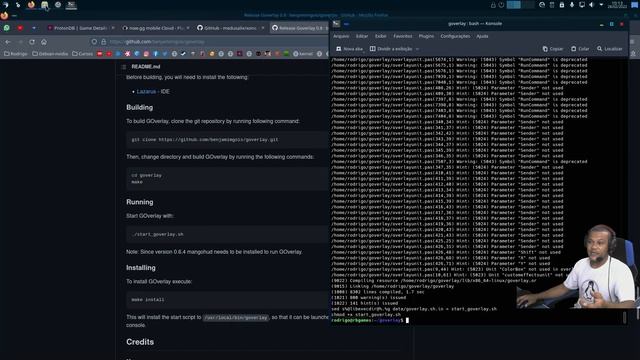Open the Facebook bookmark icon
The height and width of the screenshot is (360, 640).
click(x=156, y=53)
